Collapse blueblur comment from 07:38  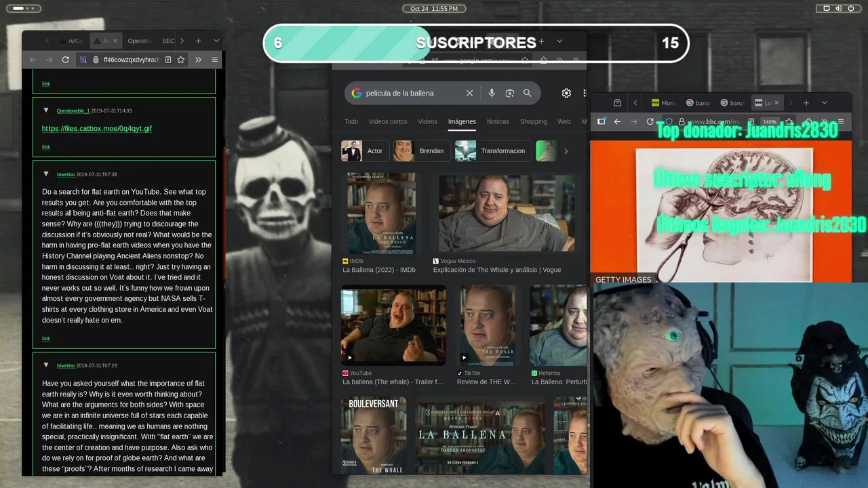46,174
